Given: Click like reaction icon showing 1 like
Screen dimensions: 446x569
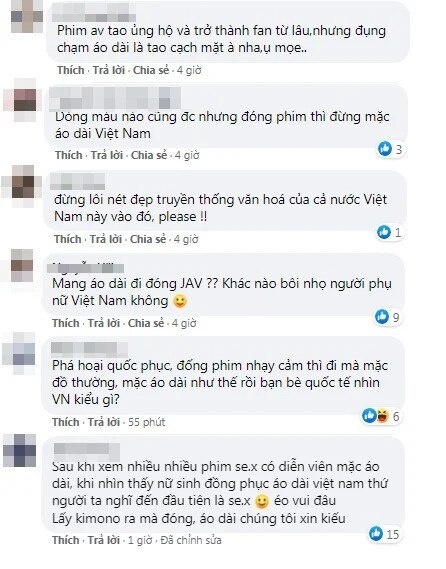Looking at the screenshot, I should 384,232.
